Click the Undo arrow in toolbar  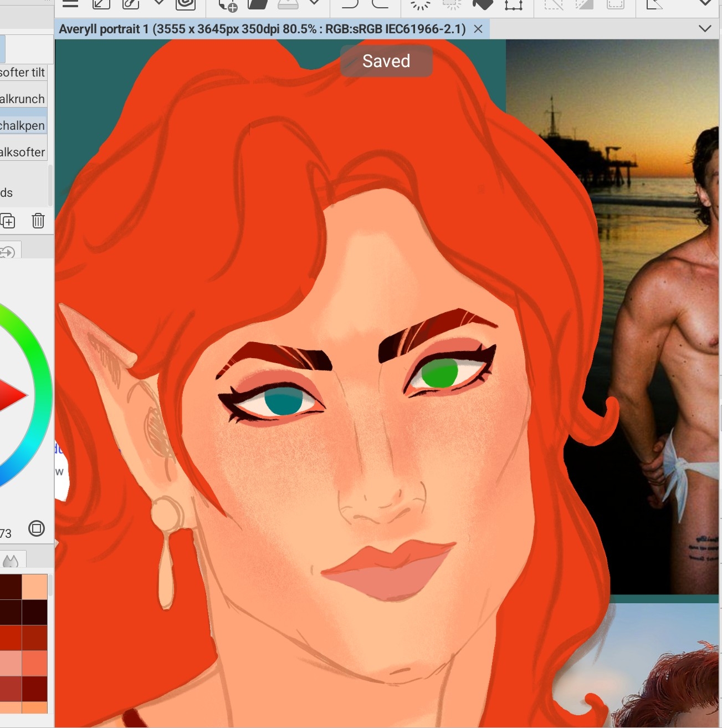(x=350, y=4)
